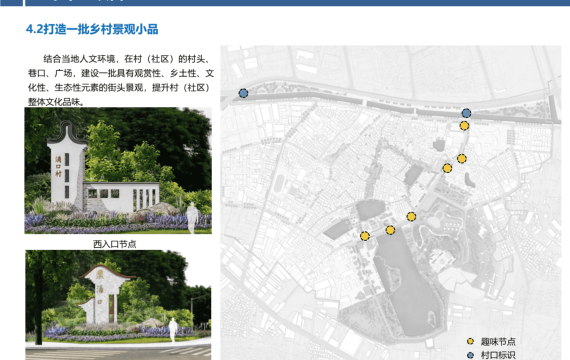Click the yellow 趣味节点 legend dot
Image resolution: width=570 pixels, height=360 pixels.
point(470,341)
